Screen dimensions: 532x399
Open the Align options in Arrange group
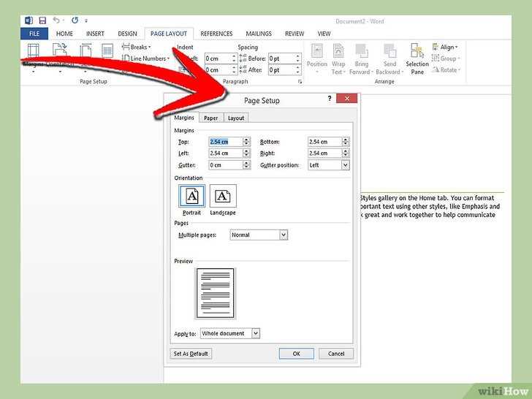(x=445, y=47)
